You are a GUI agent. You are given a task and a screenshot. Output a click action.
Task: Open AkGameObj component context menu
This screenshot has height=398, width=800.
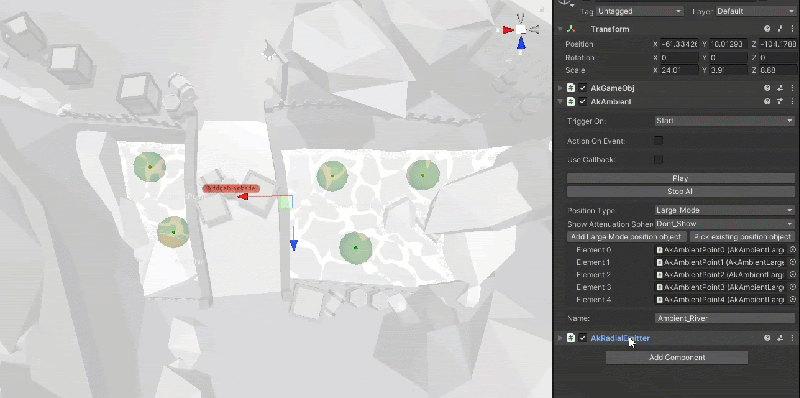click(x=792, y=88)
